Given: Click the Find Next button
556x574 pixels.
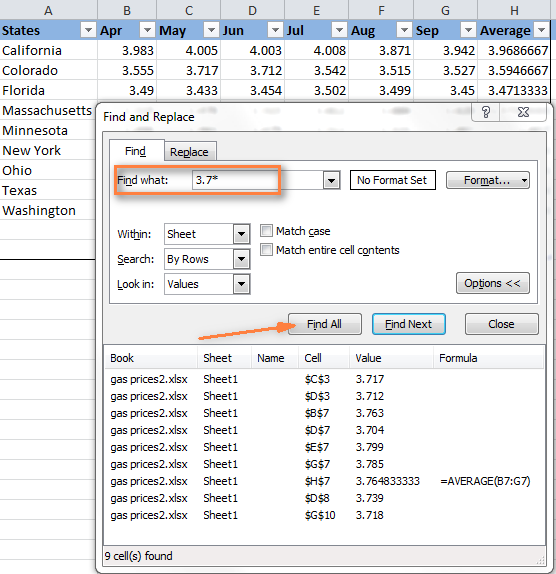Looking at the screenshot, I should tap(408, 324).
